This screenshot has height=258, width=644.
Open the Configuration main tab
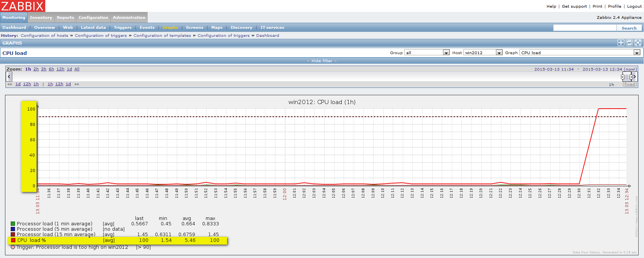tap(93, 17)
